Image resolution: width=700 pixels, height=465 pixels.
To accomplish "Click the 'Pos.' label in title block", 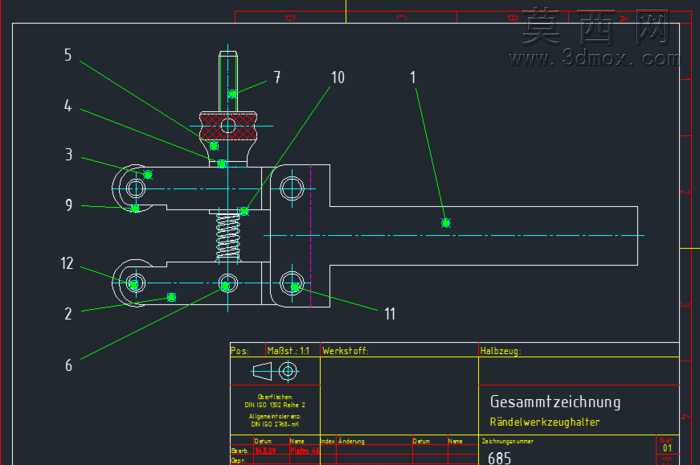I will [x=240, y=351].
